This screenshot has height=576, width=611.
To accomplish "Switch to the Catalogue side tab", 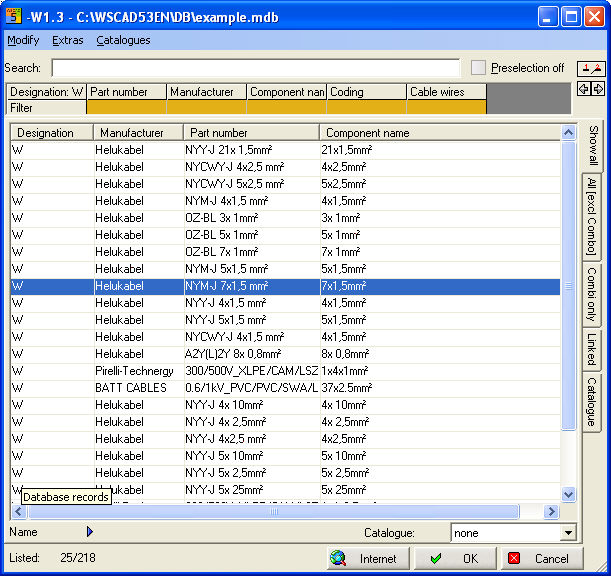I will (592, 402).
